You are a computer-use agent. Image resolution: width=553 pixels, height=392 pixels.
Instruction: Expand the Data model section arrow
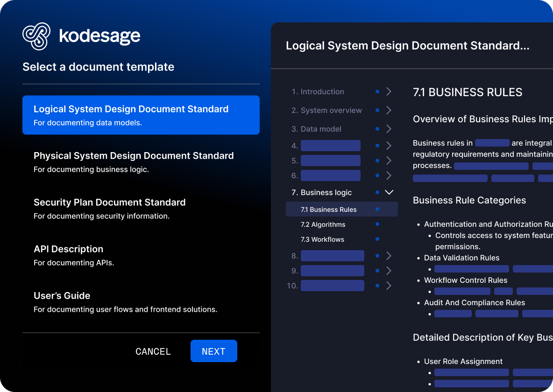tap(389, 129)
